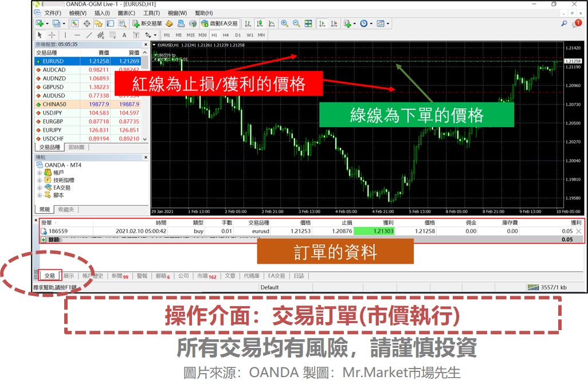
Task: Open the 文件(F) menu
Action: tap(53, 13)
